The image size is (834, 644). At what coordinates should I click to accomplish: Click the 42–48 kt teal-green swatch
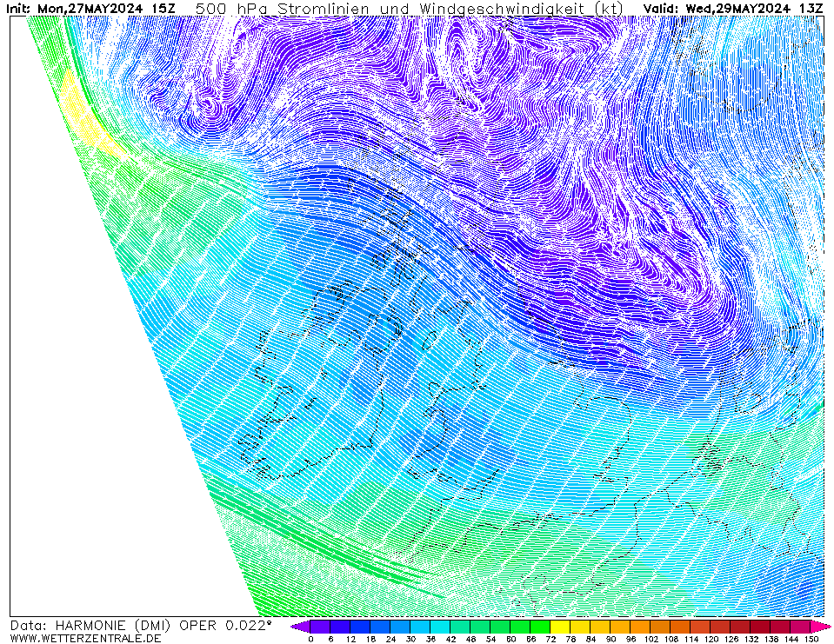click(x=461, y=627)
